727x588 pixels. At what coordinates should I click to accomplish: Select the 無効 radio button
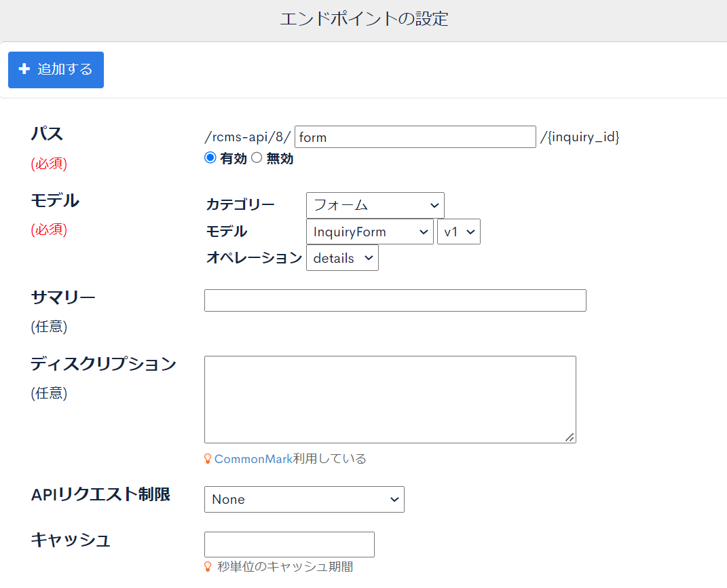257,158
